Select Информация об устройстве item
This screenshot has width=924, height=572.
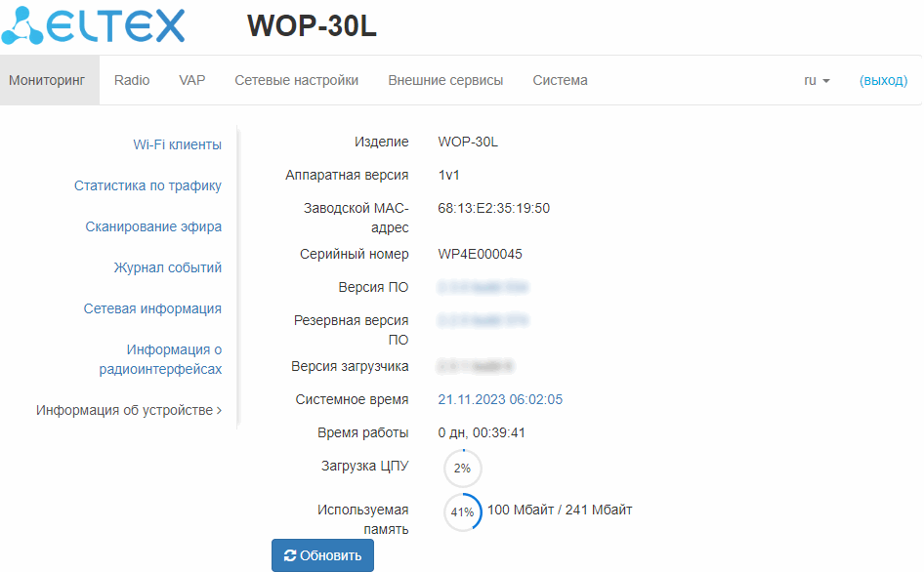point(129,410)
